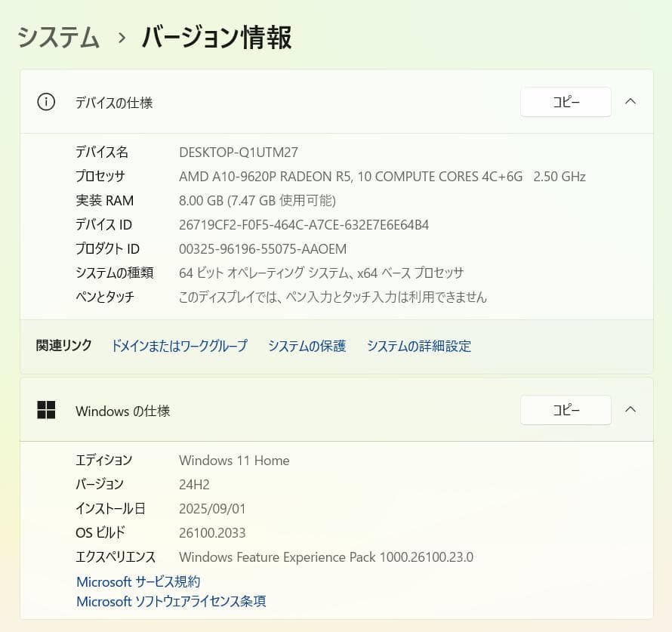Open Microsoft サービス規約 link
The width and height of the screenshot is (672, 632).
coord(137,581)
